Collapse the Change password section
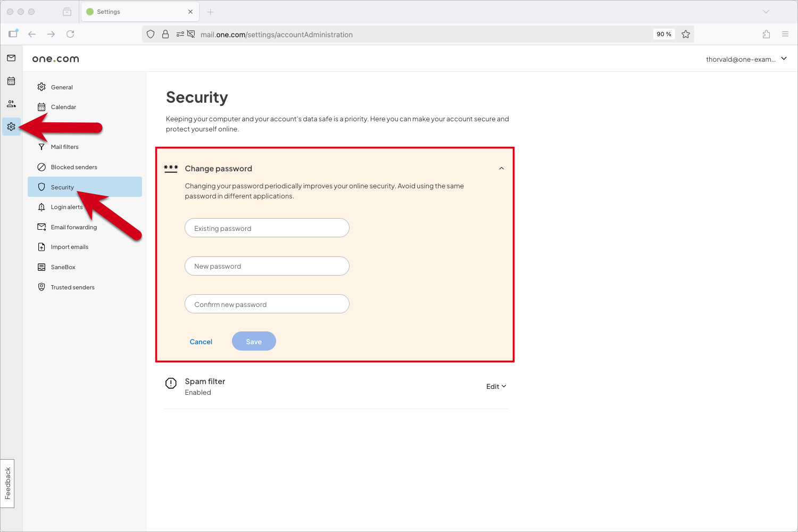Screen dimensions: 798x532 [501, 168]
